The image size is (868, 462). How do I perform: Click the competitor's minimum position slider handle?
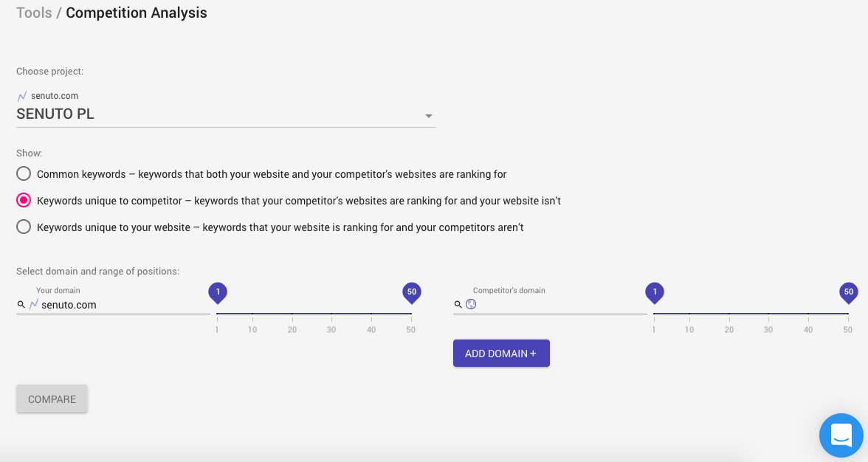[x=655, y=293]
